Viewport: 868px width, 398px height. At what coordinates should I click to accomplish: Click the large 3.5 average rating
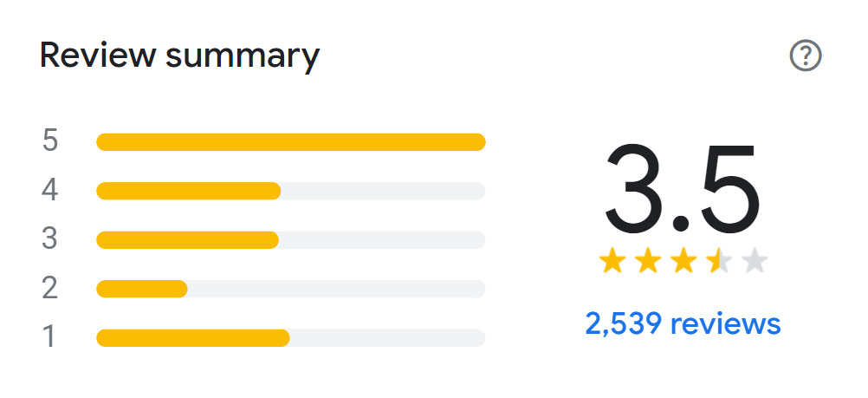coord(683,188)
